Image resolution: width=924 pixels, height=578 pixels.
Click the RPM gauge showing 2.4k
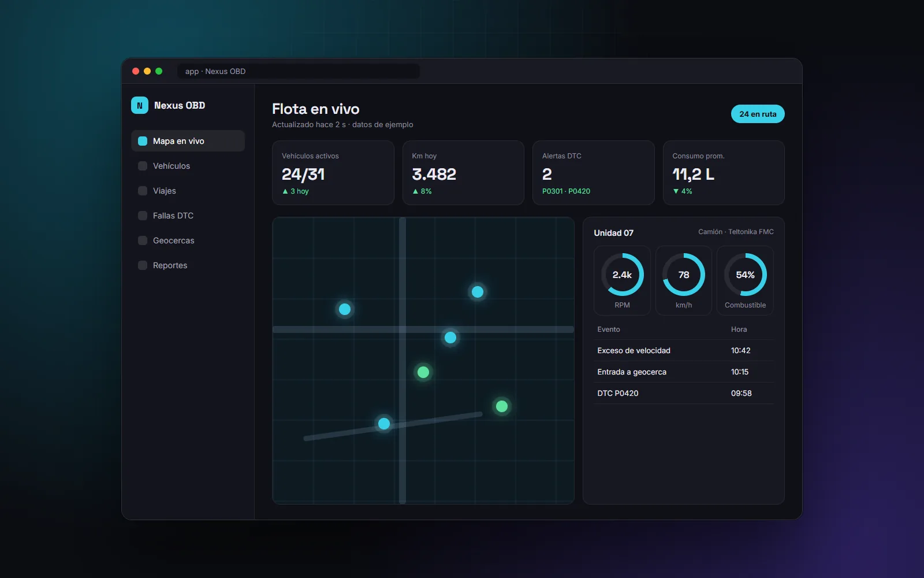622,280
